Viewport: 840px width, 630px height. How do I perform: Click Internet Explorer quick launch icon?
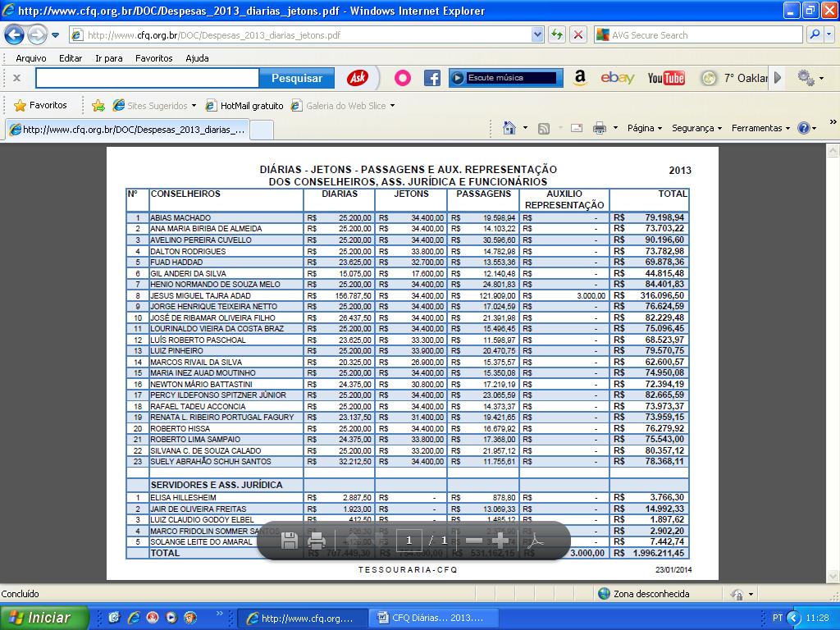134,618
